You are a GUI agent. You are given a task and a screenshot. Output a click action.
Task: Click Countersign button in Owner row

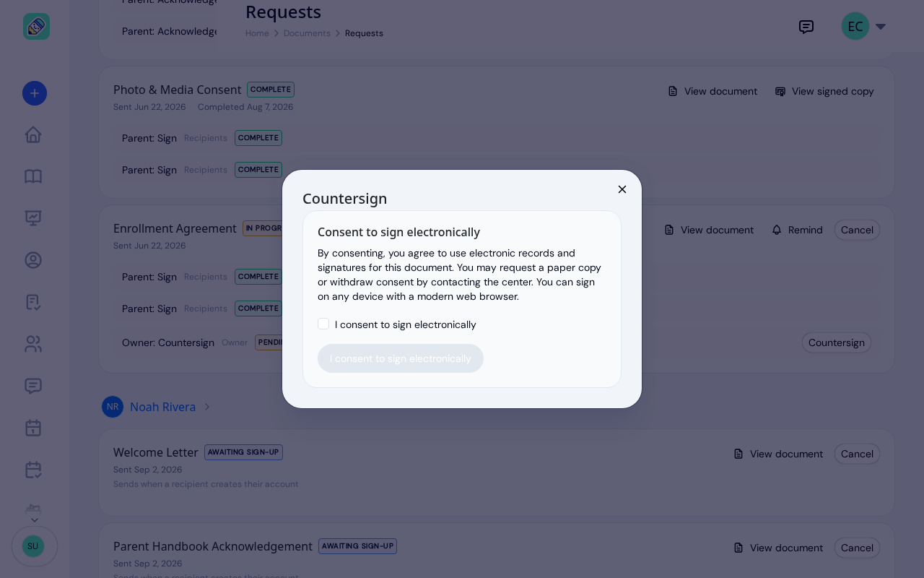(837, 342)
